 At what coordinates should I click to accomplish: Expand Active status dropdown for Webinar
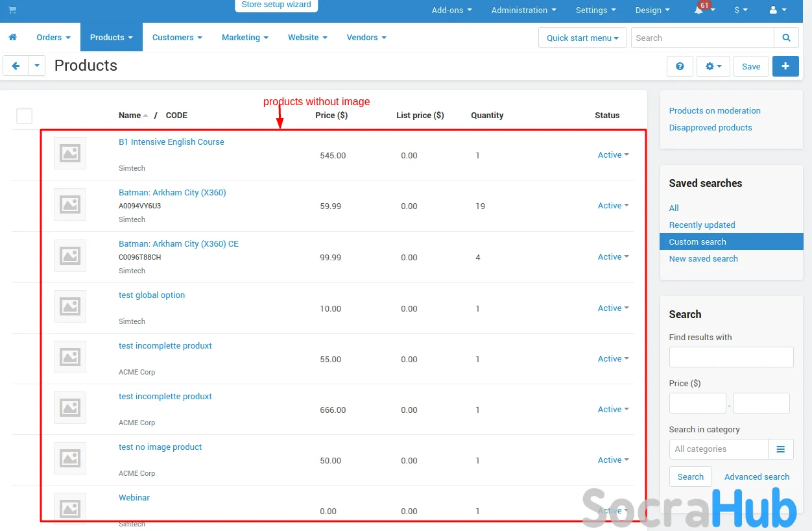pyautogui.click(x=613, y=511)
